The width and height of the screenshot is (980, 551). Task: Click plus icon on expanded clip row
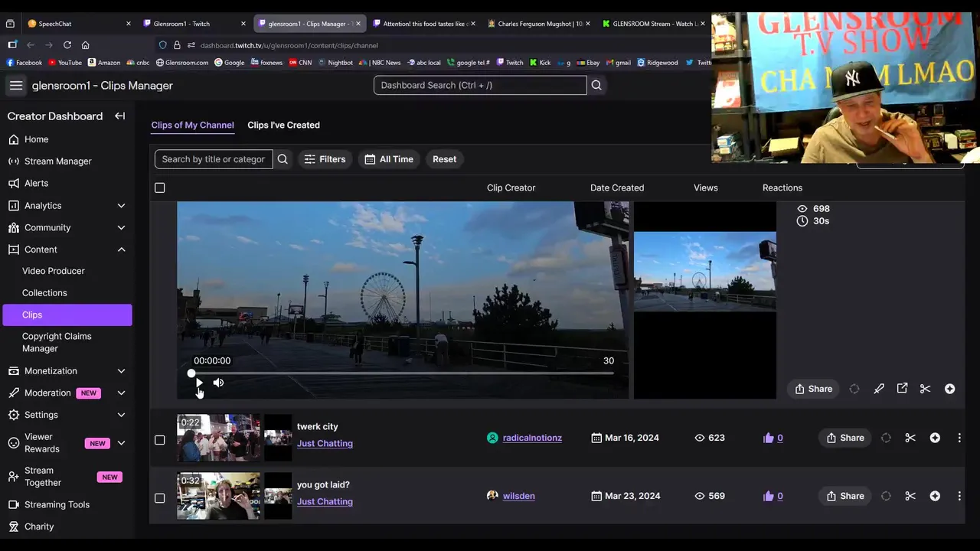(949, 389)
